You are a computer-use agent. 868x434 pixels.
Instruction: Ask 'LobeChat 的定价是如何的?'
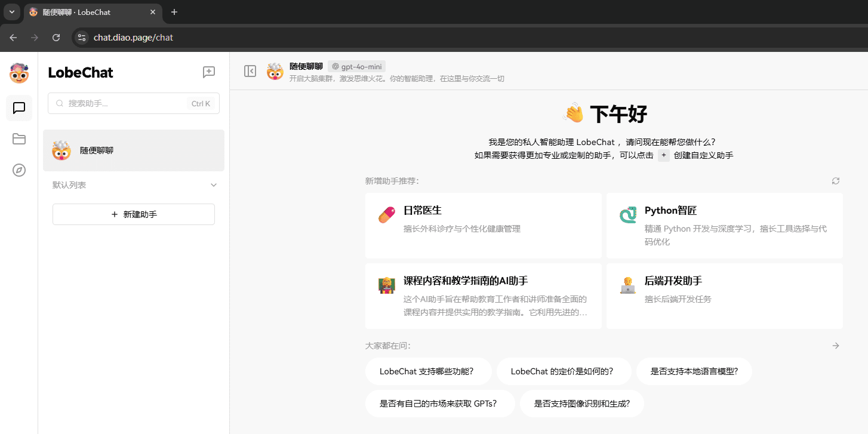coord(564,371)
